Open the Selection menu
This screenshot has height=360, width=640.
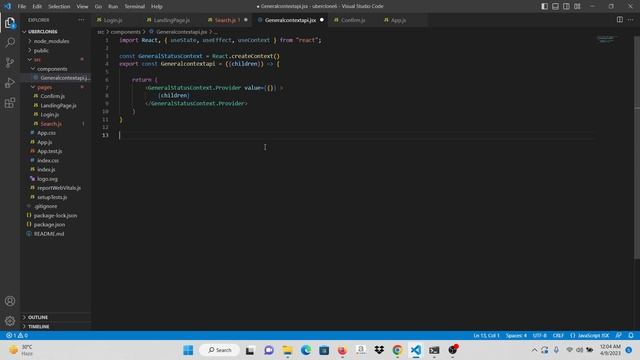[59, 7]
